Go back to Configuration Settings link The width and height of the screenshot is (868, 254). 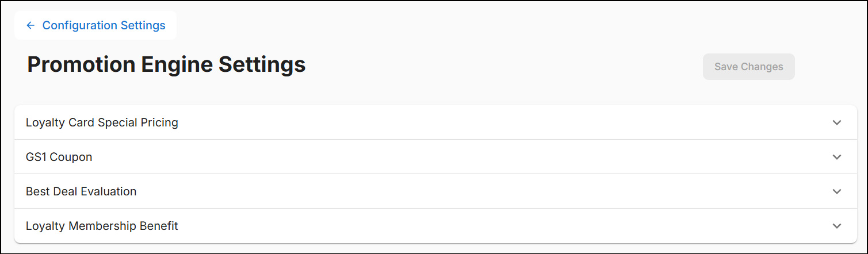(x=104, y=25)
